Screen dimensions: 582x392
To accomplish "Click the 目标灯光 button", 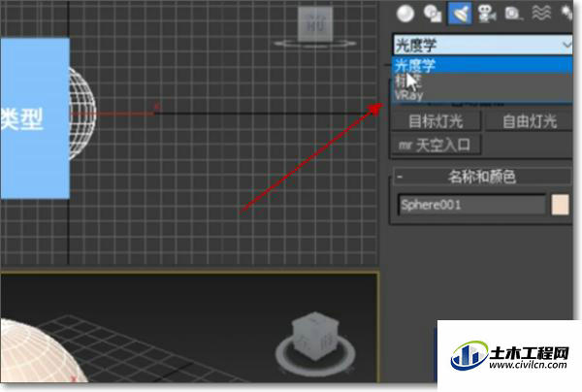I will 436,121.
